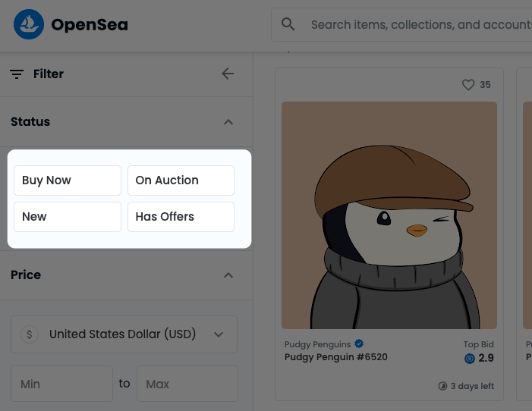
Task: Click the Top Bid label
Action: [x=478, y=344]
